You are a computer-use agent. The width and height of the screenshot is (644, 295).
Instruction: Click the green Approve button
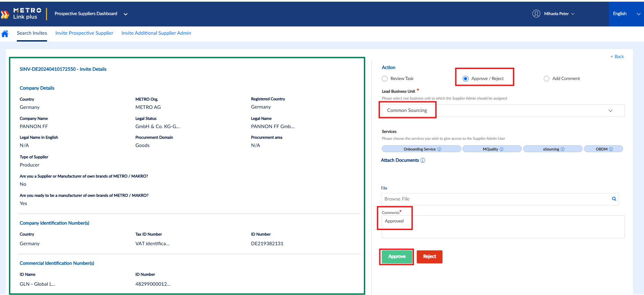click(397, 257)
